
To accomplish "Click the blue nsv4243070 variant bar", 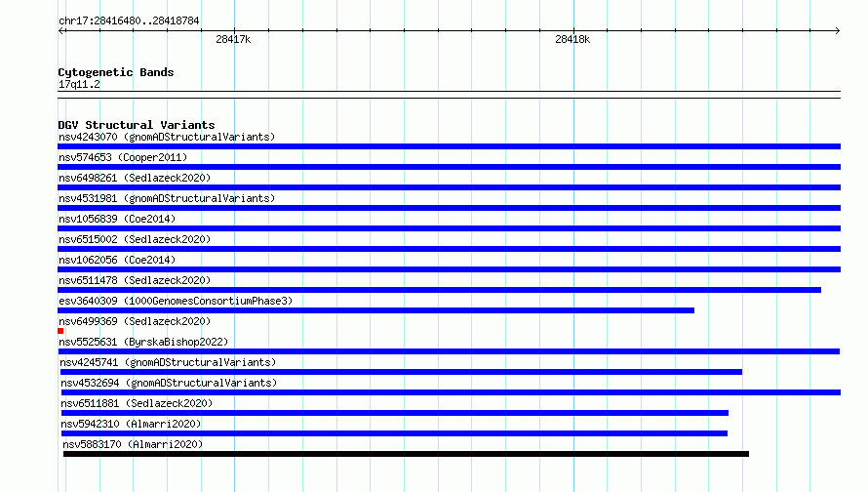I will 449,146.
